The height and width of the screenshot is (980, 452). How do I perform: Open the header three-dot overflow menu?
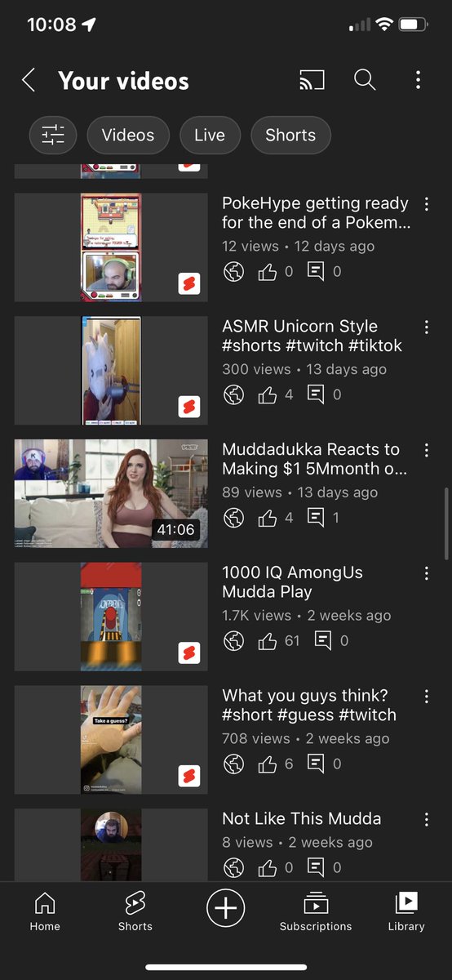tap(418, 80)
